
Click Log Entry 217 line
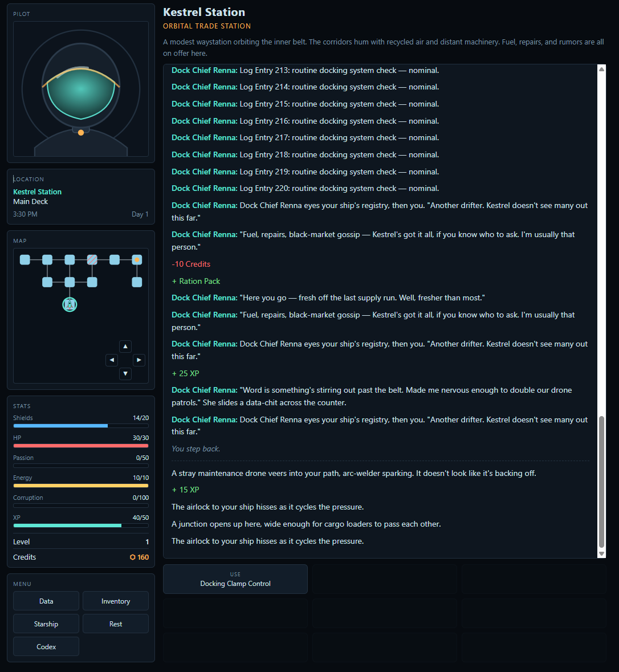[x=305, y=137]
